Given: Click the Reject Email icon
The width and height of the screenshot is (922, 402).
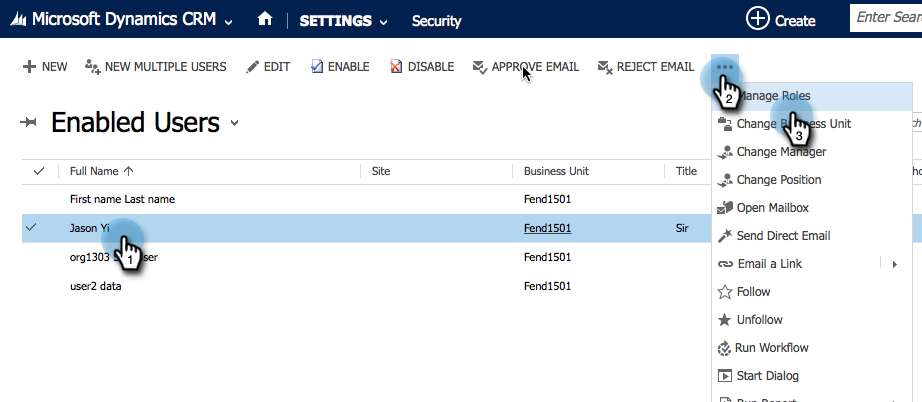Looking at the screenshot, I should click(x=604, y=67).
